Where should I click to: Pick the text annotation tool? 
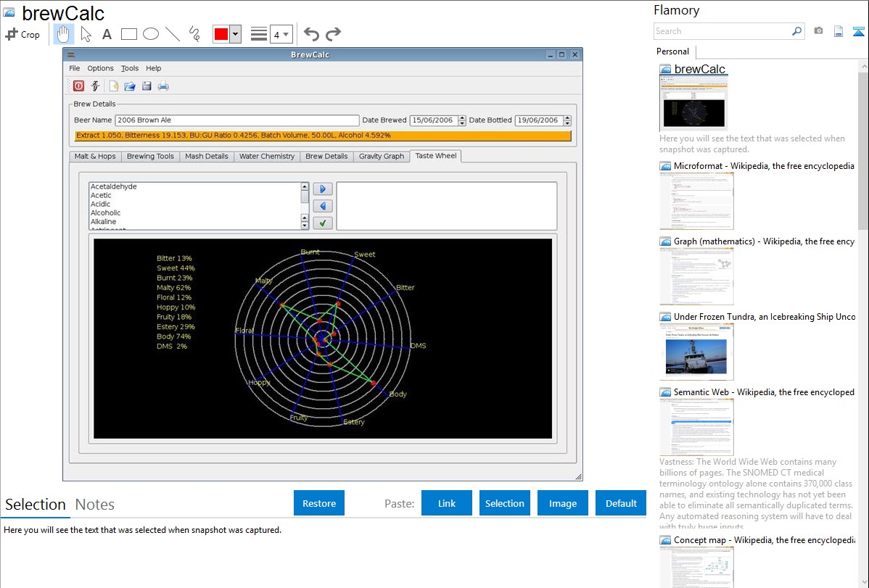[107, 34]
